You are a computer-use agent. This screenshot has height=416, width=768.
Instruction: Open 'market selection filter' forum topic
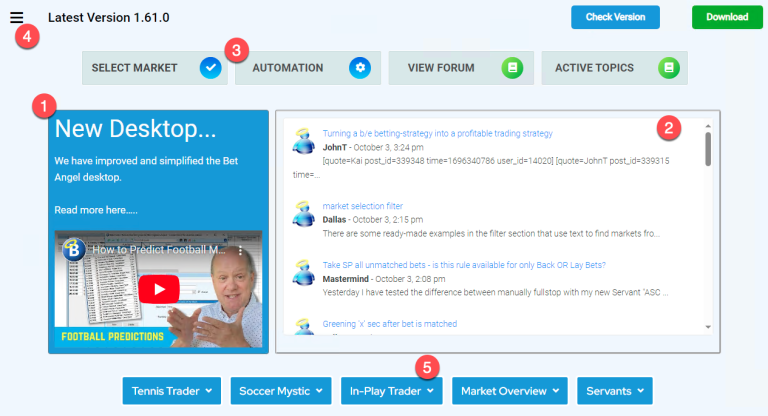click(362, 206)
